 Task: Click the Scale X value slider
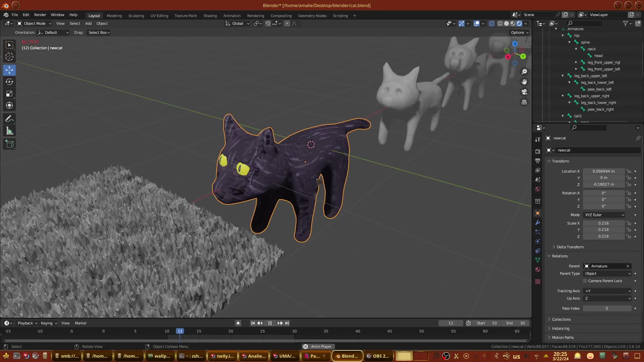[x=603, y=223]
